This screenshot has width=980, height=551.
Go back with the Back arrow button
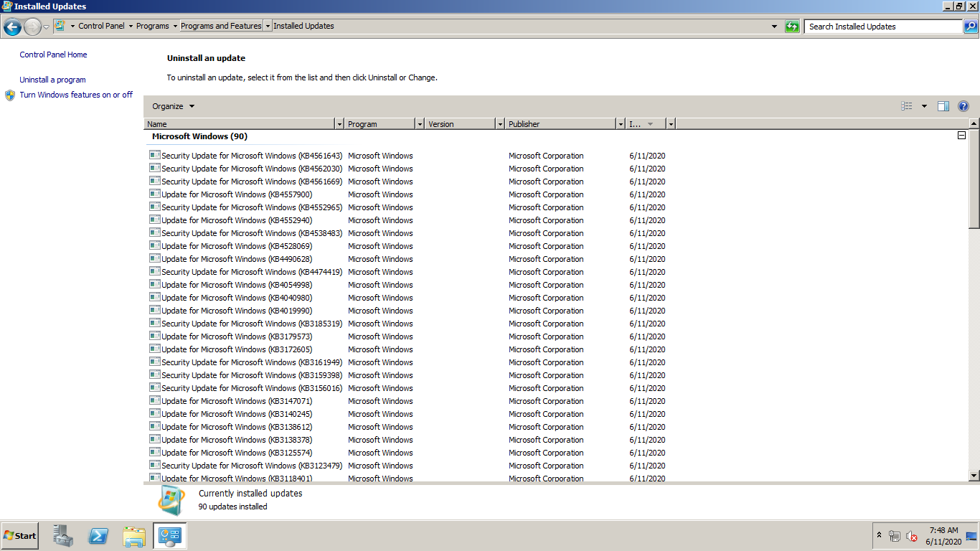[x=12, y=27]
